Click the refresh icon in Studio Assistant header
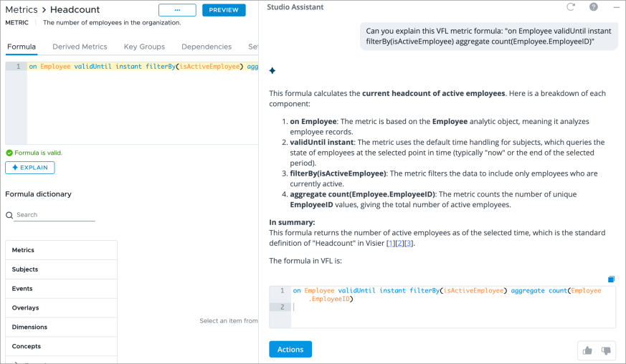 pyautogui.click(x=571, y=7)
